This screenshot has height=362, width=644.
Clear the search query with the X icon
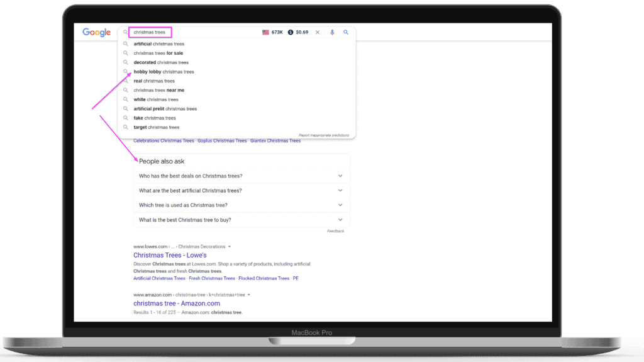(318, 32)
